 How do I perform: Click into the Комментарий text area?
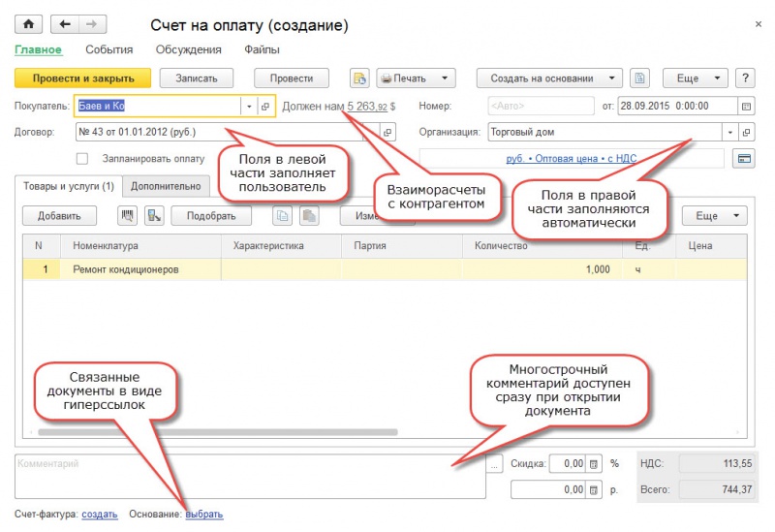pyautogui.click(x=250, y=477)
